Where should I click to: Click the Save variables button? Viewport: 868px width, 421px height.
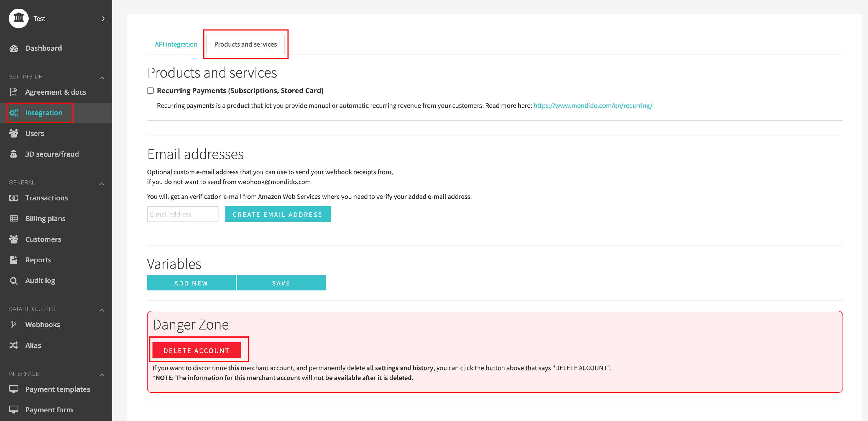(281, 283)
